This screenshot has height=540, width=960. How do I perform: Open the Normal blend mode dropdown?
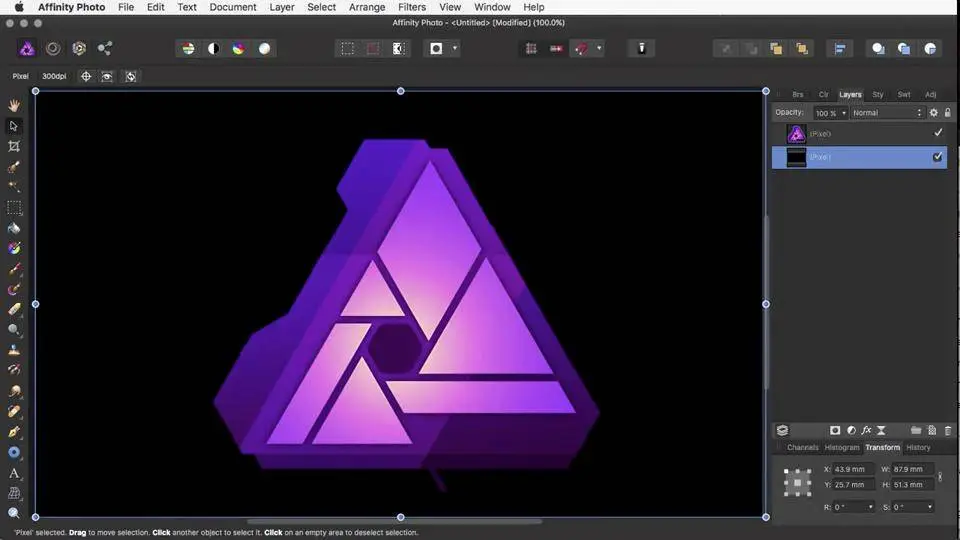pos(887,113)
